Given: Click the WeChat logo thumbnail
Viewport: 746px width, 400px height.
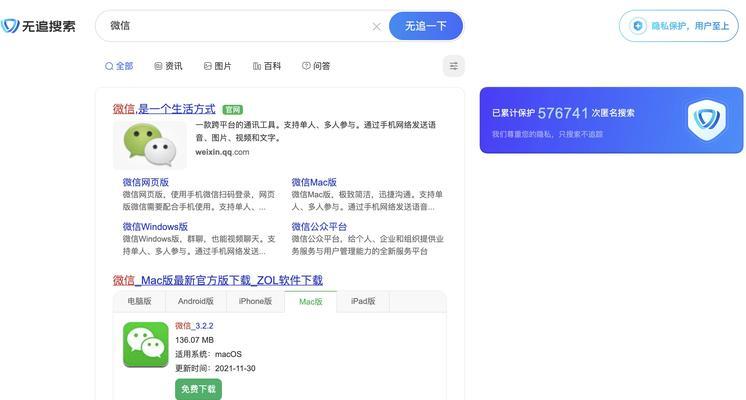Looking at the screenshot, I should coord(150,145).
